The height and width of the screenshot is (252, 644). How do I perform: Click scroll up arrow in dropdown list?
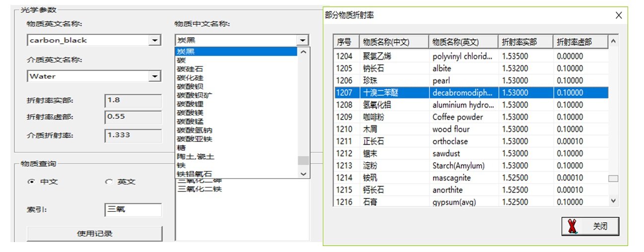pos(303,52)
